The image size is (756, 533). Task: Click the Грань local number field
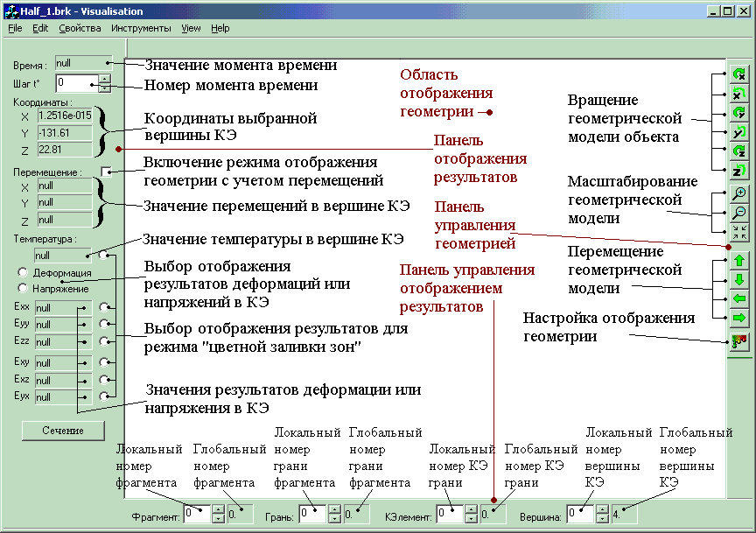point(312,514)
